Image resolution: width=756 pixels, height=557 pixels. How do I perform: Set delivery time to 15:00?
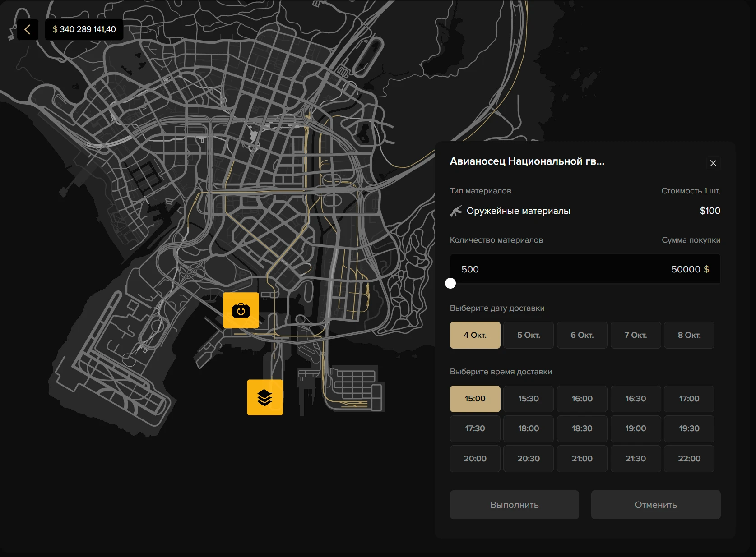click(x=475, y=399)
